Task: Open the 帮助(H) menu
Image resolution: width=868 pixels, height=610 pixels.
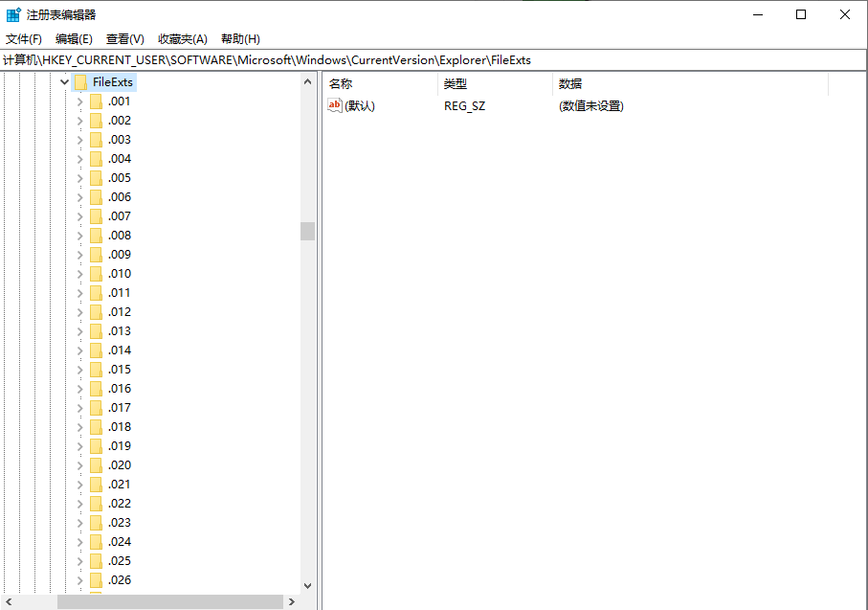Action: [x=239, y=38]
